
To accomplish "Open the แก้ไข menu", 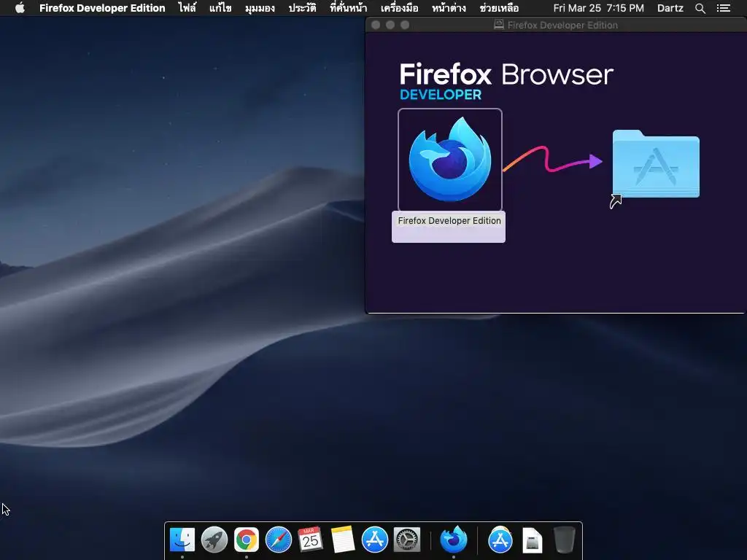I will pos(220,8).
